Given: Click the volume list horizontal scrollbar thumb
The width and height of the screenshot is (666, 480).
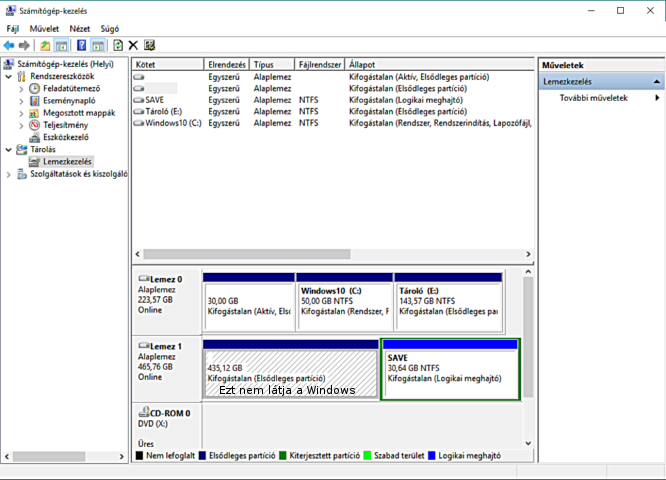Looking at the screenshot, I should 247,254.
